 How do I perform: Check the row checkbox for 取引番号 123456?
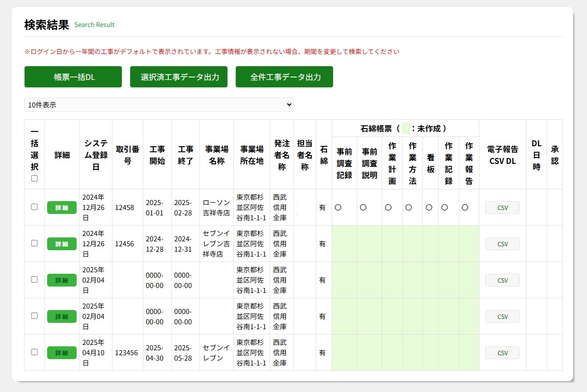coord(34,352)
